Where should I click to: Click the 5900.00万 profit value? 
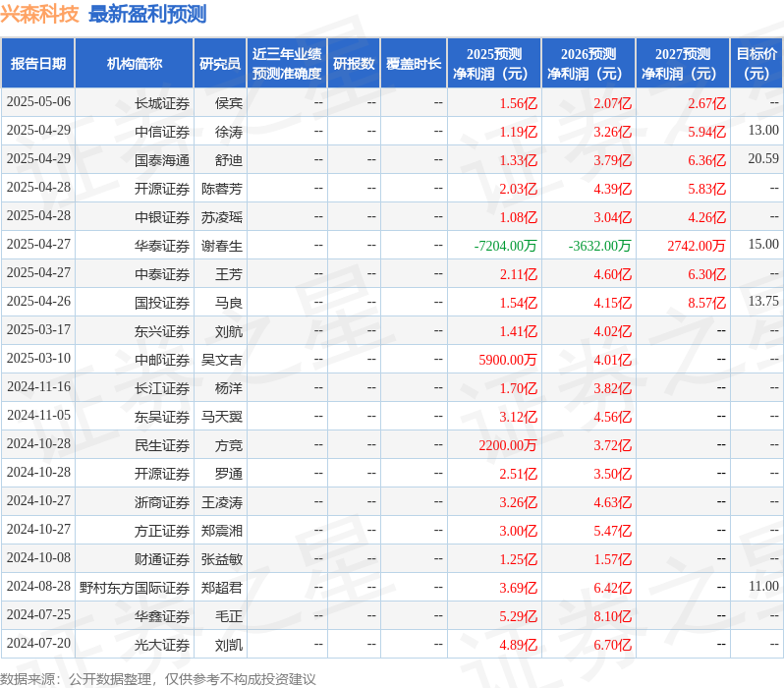point(508,361)
